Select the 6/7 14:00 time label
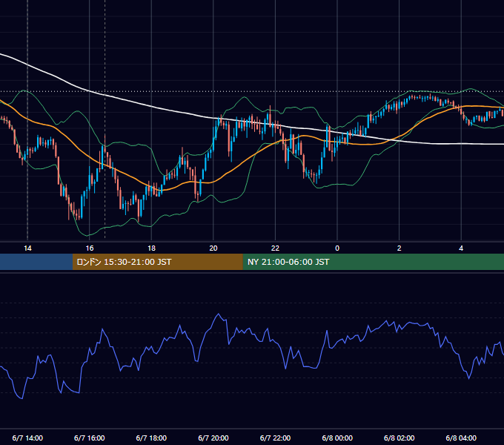The width and height of the screenshot is (504, 445). pos(27,438)
